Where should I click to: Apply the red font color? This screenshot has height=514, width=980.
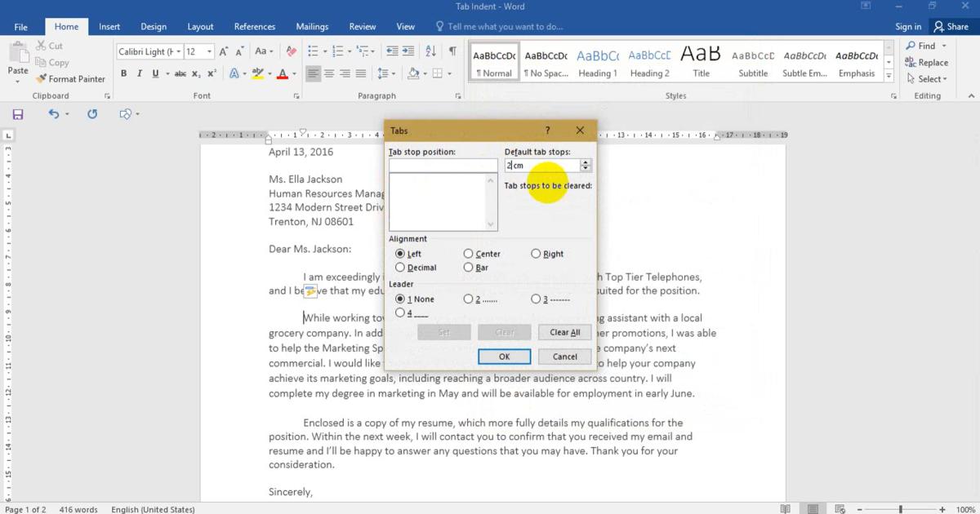click(283, 73)
